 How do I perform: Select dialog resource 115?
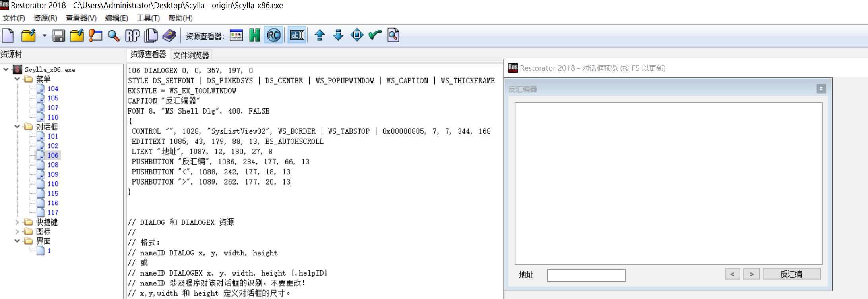53,193
